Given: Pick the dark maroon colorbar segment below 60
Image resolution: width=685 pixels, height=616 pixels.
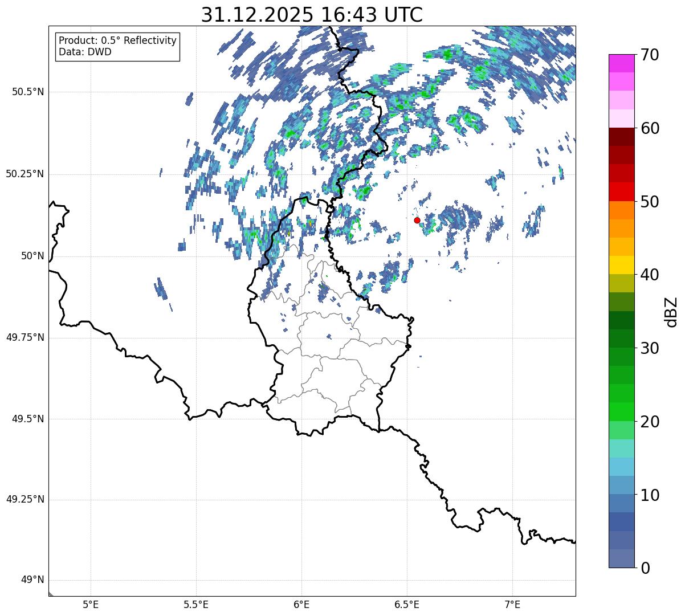Looking at the screenshot, I should click(x=621, y=137).
